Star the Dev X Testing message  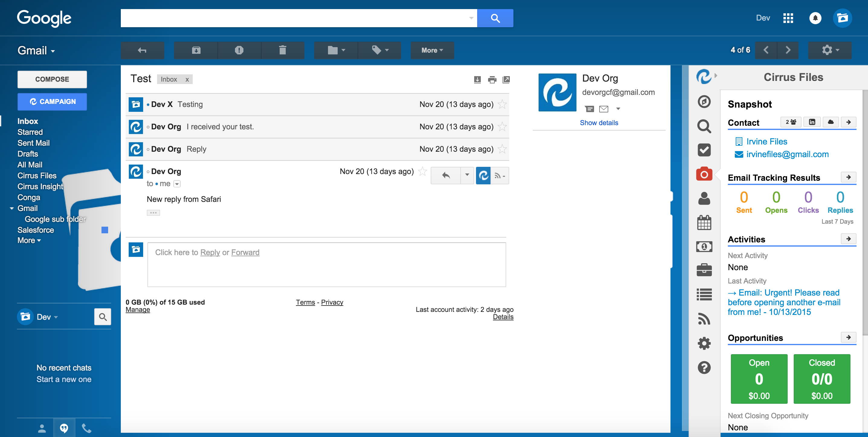(502, 104)
